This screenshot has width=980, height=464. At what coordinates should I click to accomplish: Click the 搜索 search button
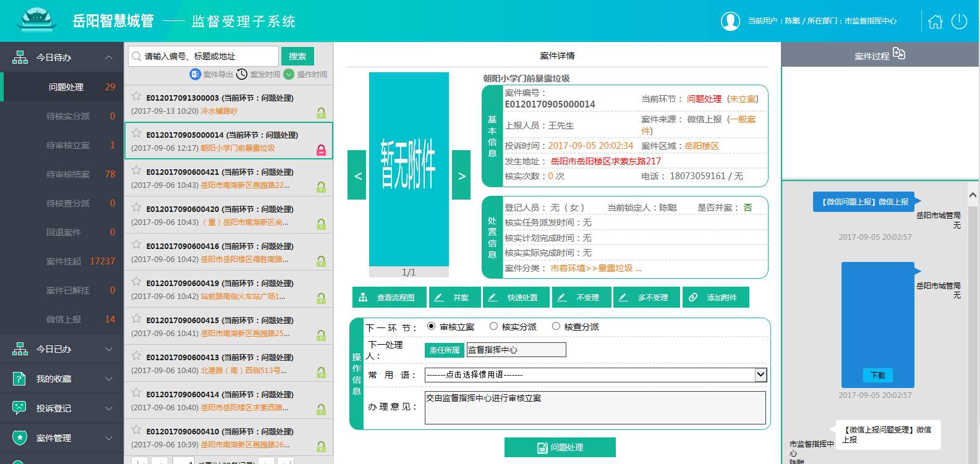click(x=297, y=56)
